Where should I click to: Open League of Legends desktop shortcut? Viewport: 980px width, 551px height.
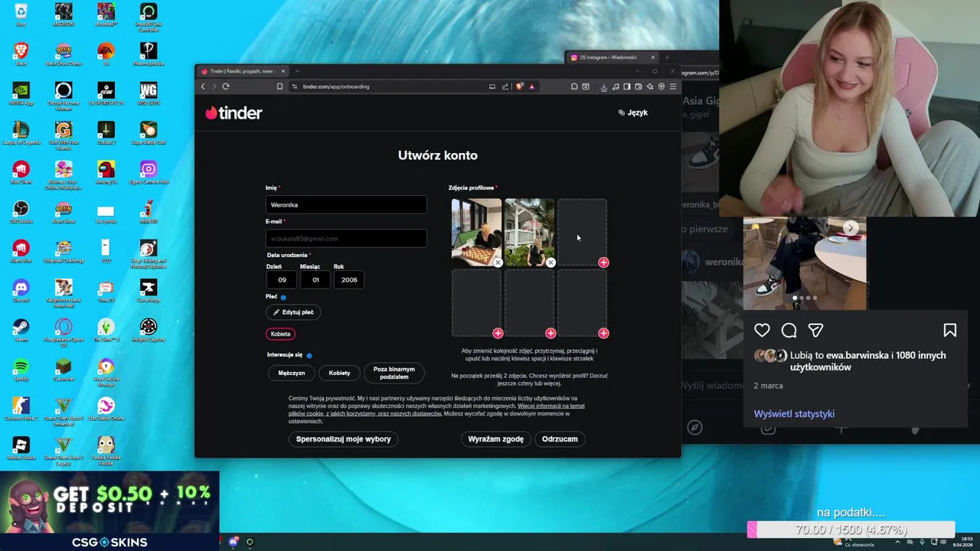(x=21, y=132)
